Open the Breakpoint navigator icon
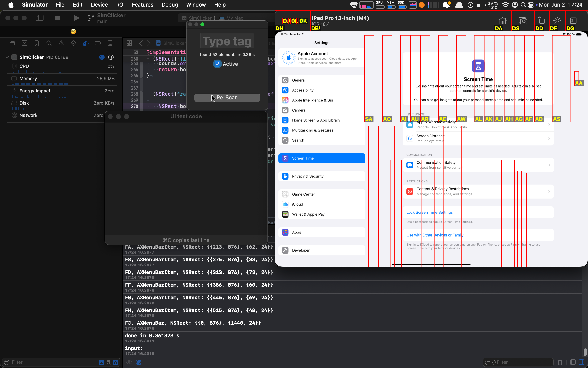The image size is (588, 368). click(x=98, y=43)
